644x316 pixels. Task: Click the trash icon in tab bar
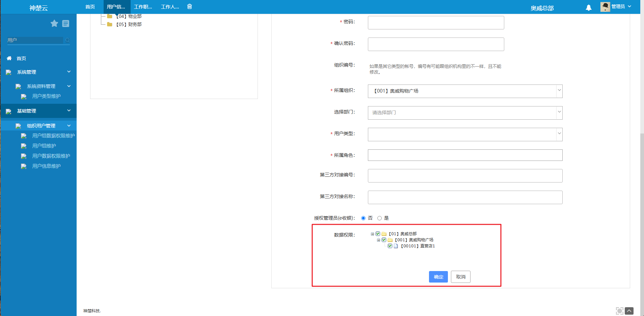pos(190,6)
